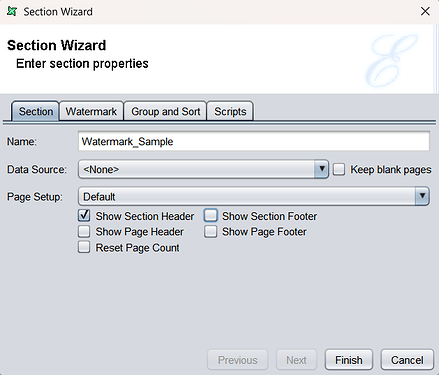Enable Reset Page Count checkbox

click(84, 247)
